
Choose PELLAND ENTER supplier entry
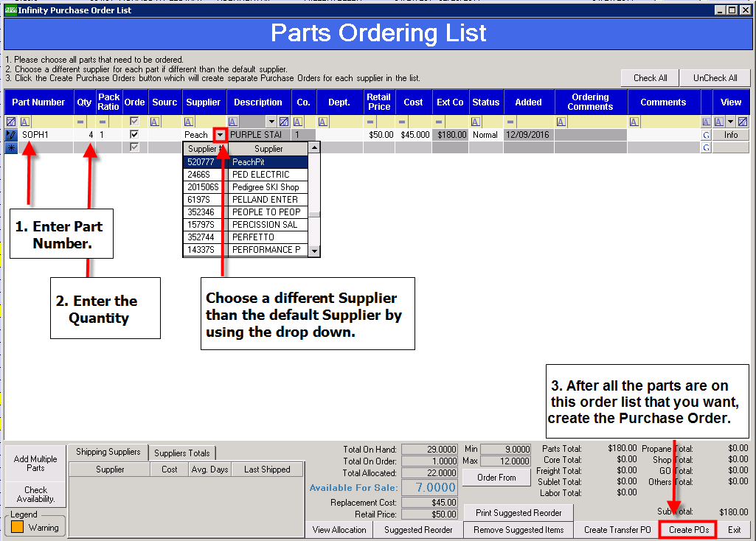click(246, 200)
